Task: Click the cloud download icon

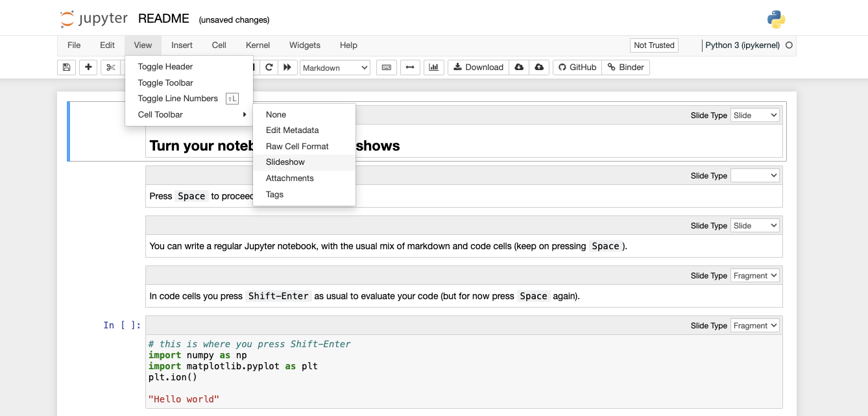Action: tap(518, 67)
